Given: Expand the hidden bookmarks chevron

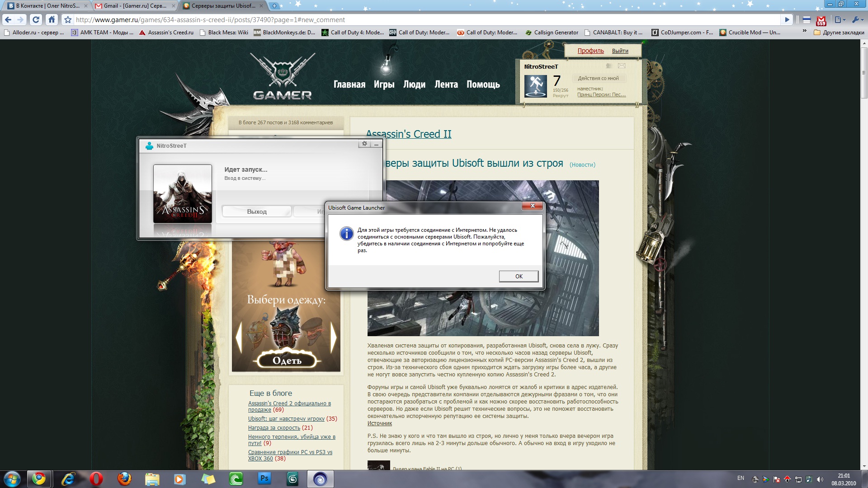Looking at the screenshot, I should coord(804,31).
